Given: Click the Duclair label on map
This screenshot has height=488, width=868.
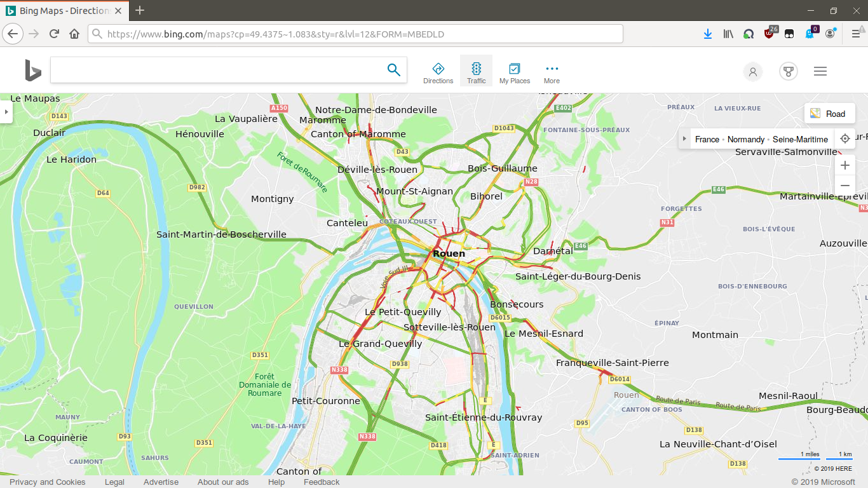Looking at the screenshot, I should pos(49,132).
